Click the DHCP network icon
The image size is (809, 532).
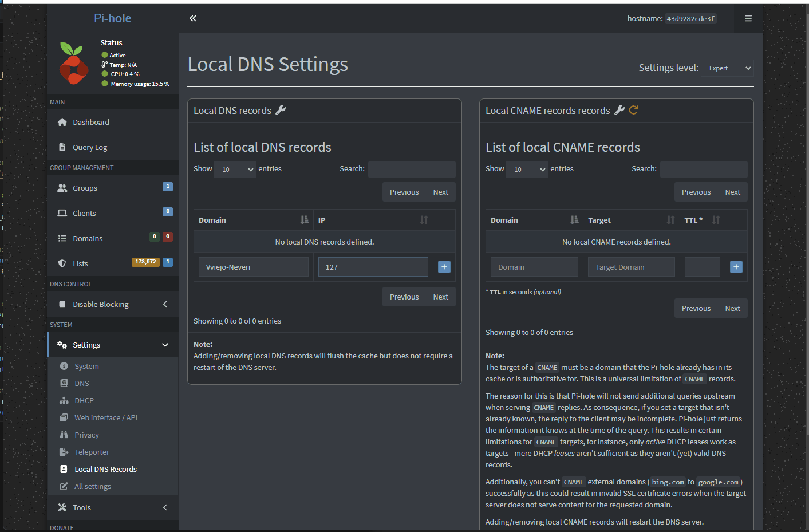tap(64, 400)
